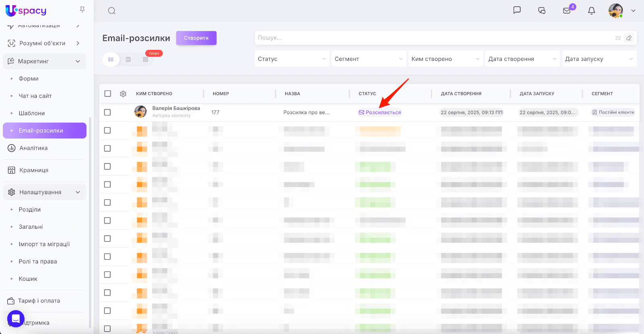Open the mail inbox icon with badge
This screenshot has height=334, width=644.
567,11
